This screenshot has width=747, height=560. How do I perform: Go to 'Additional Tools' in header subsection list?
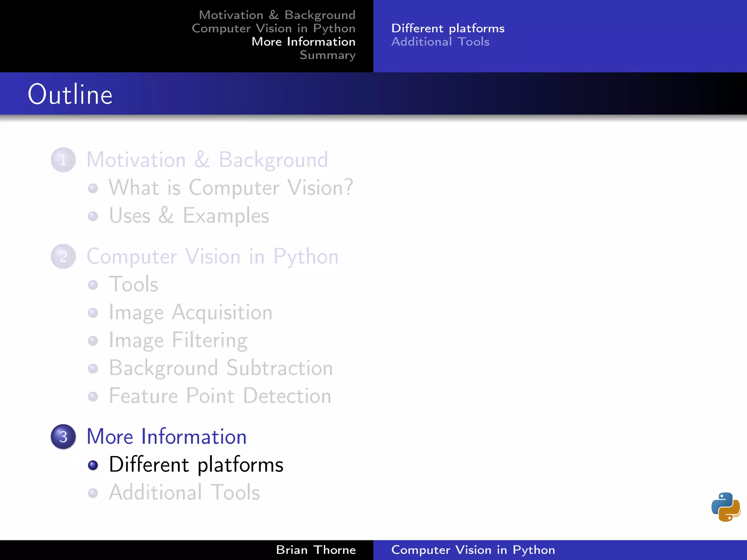(440, 42)
